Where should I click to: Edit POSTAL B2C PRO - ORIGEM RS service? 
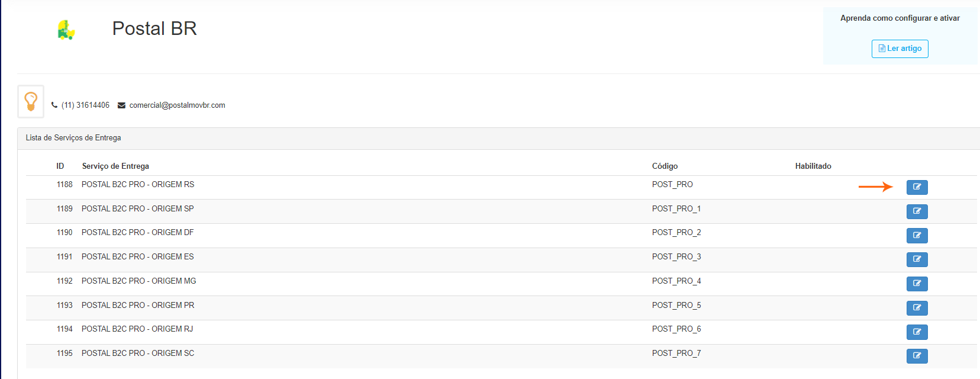point(917,187)
